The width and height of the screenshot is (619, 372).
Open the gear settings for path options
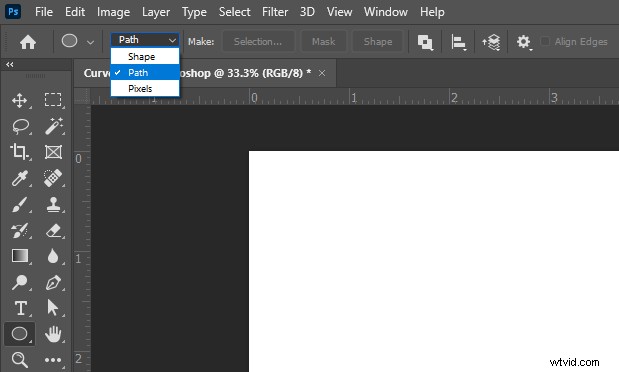click(524, 41)
